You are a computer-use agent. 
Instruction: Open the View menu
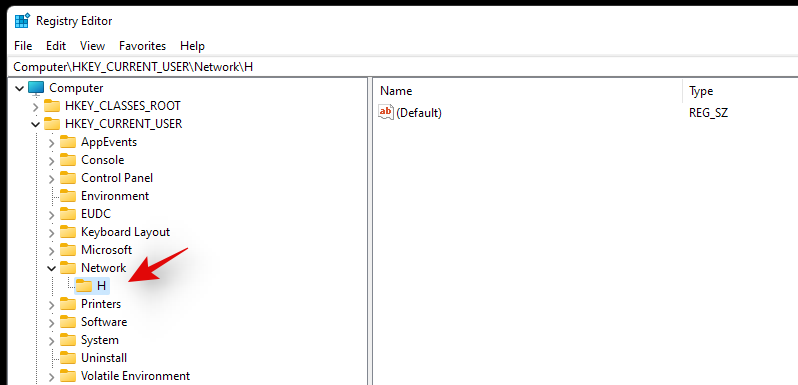(93, 46)
